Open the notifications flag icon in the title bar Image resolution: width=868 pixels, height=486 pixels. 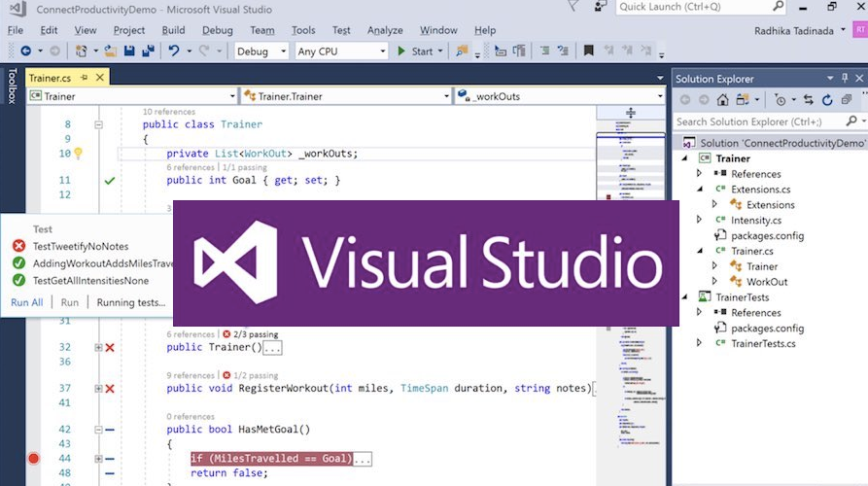573,6
